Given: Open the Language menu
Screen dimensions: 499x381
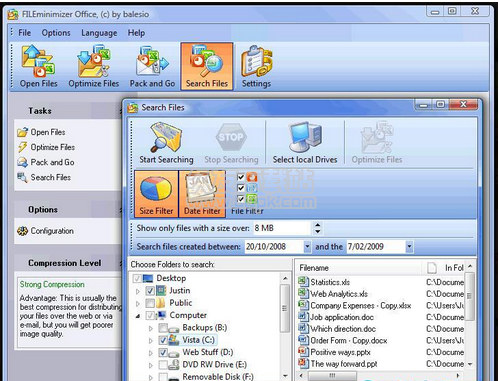Looking at the screenshot, I should click(x=99, y=33).
